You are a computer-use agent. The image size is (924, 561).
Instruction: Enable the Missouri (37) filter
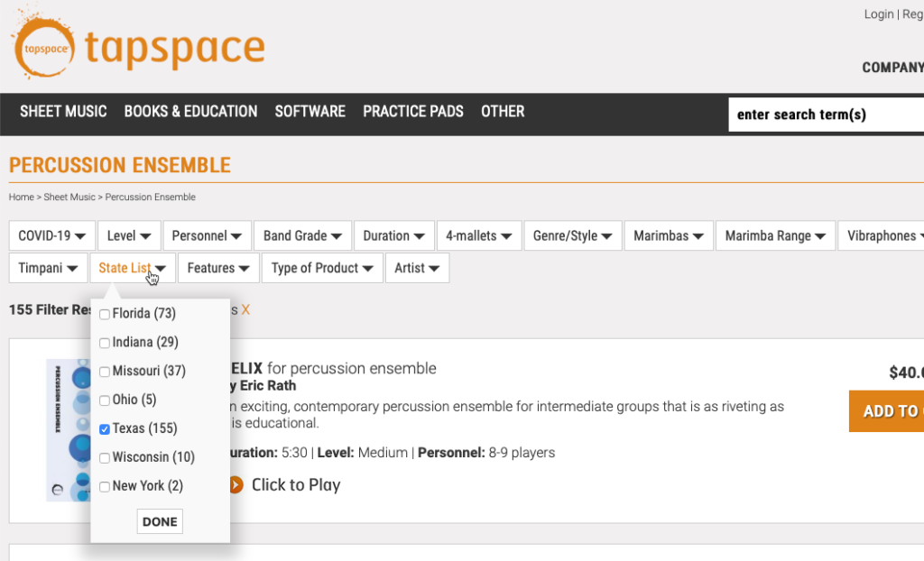[x=105, y=372]
